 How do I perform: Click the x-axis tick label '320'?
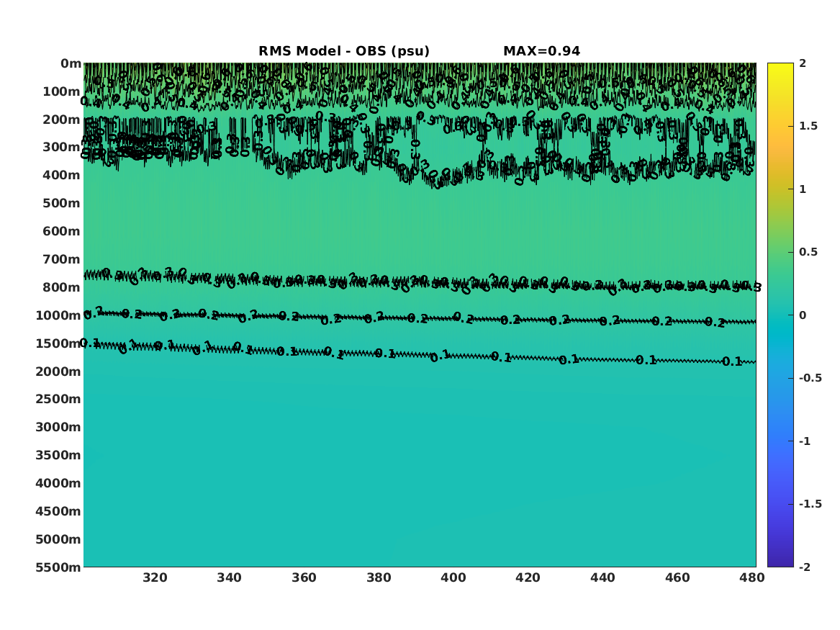click(155, 577)
